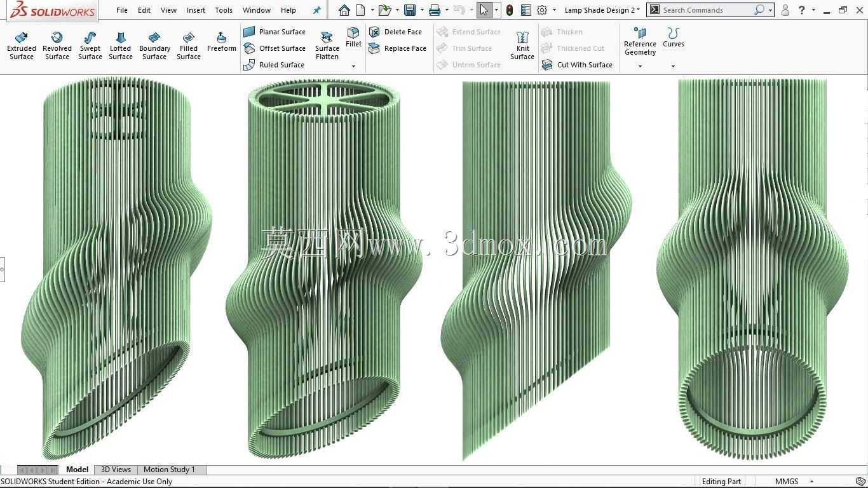868x488 pixels.
Task: Start the Boundary Surface command
Action: click(x=154, y=46)
